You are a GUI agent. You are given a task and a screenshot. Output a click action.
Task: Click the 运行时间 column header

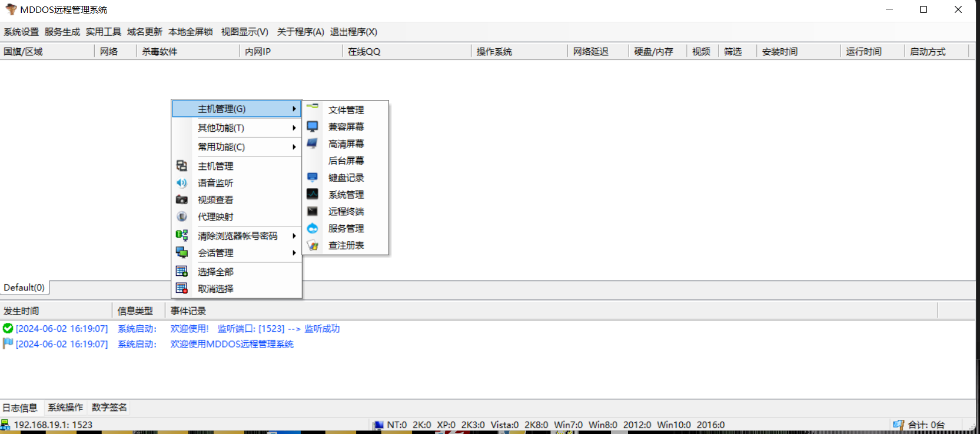coord(873,52)
